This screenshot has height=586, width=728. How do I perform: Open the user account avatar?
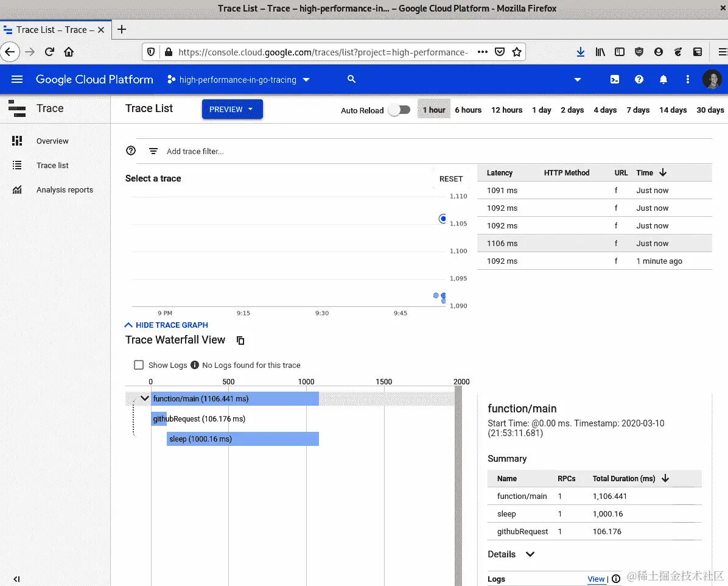[x=712, y=79]
